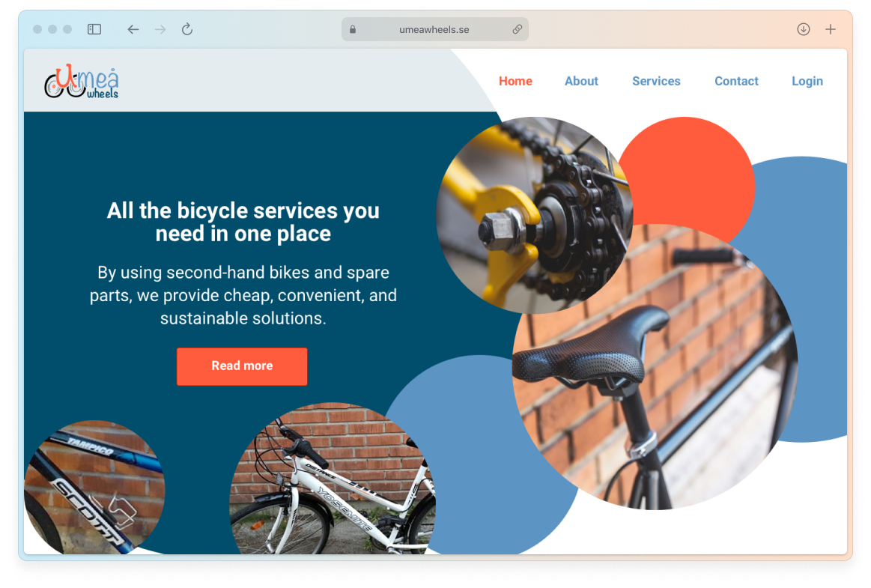Image resolution: width=871 pixels, height=588 pixels.
Task: Click the heading "All the bicycle services you need in one place"
Action: tap(243, 222)
